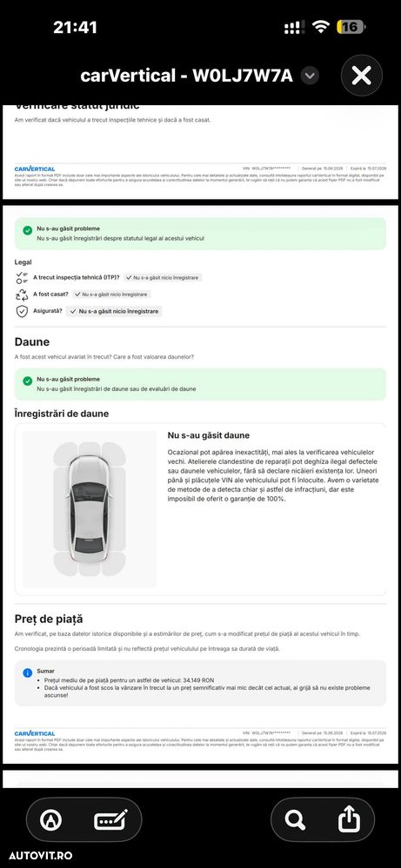Tap the green checkmark under legal status
401x868 pixels.
(27, 230)
